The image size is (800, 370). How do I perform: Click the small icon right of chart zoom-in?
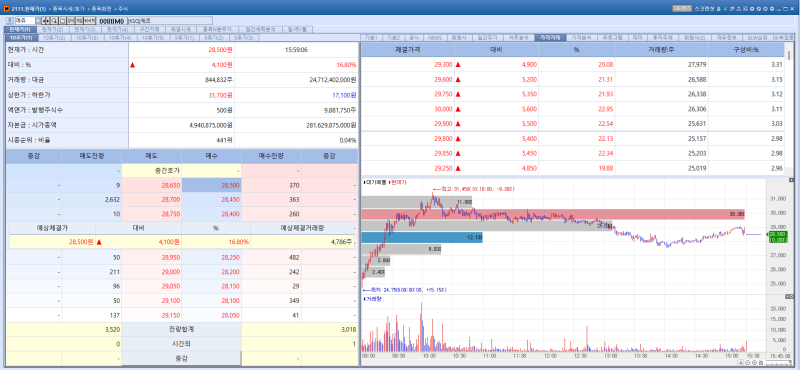pyautogui.click(x=761, y=362)
